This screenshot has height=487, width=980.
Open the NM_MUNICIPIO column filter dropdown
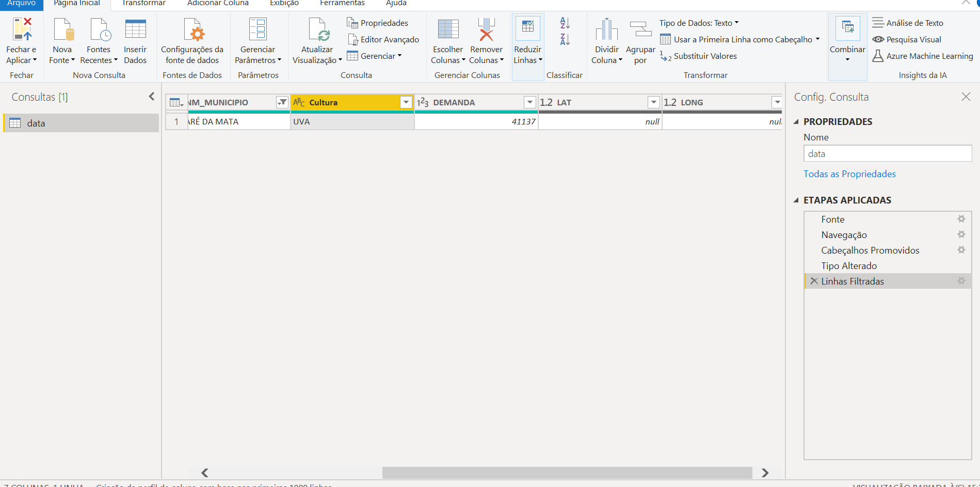point(282,102)
